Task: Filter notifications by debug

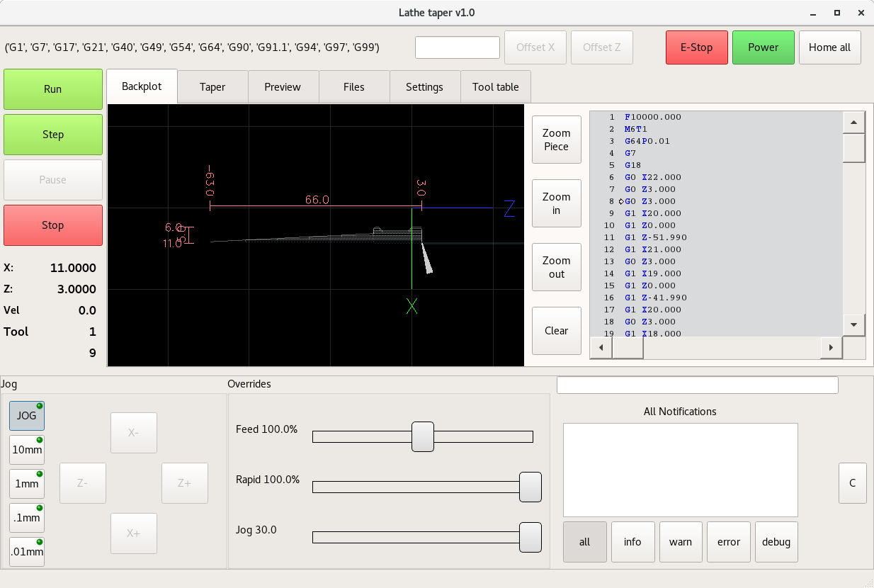Action: [x=776, y=542]
